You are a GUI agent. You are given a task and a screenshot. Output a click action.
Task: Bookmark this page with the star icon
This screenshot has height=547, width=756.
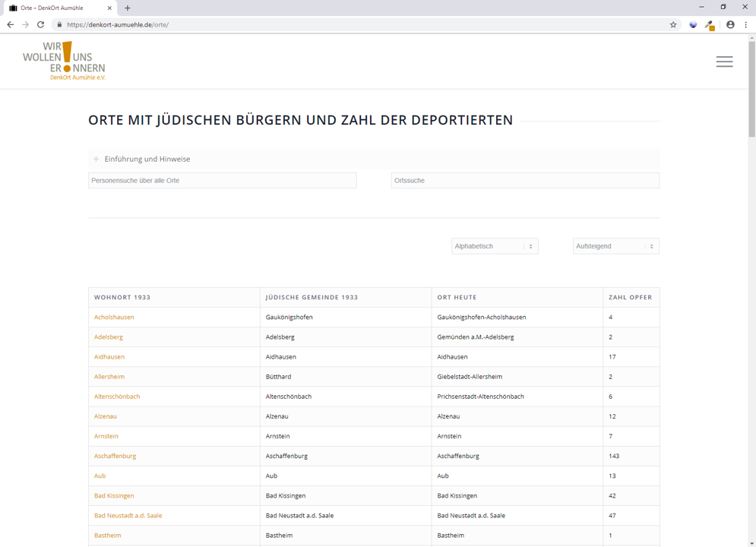click(673, 24)
